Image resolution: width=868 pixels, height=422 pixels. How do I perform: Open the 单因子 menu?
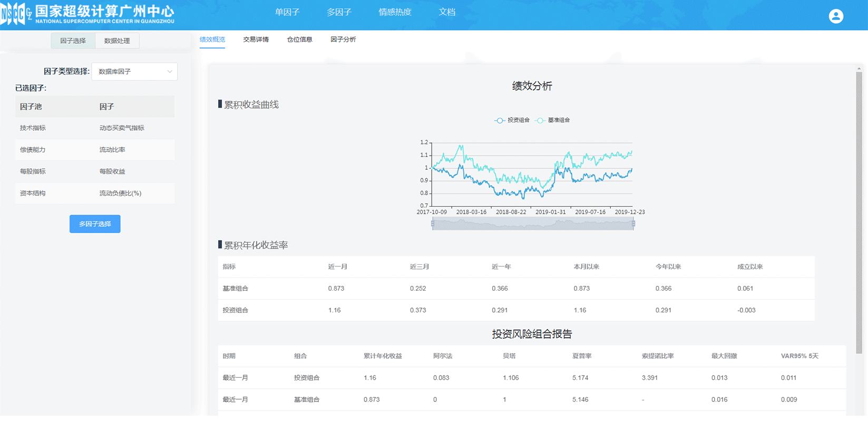(x=287, y=12)
